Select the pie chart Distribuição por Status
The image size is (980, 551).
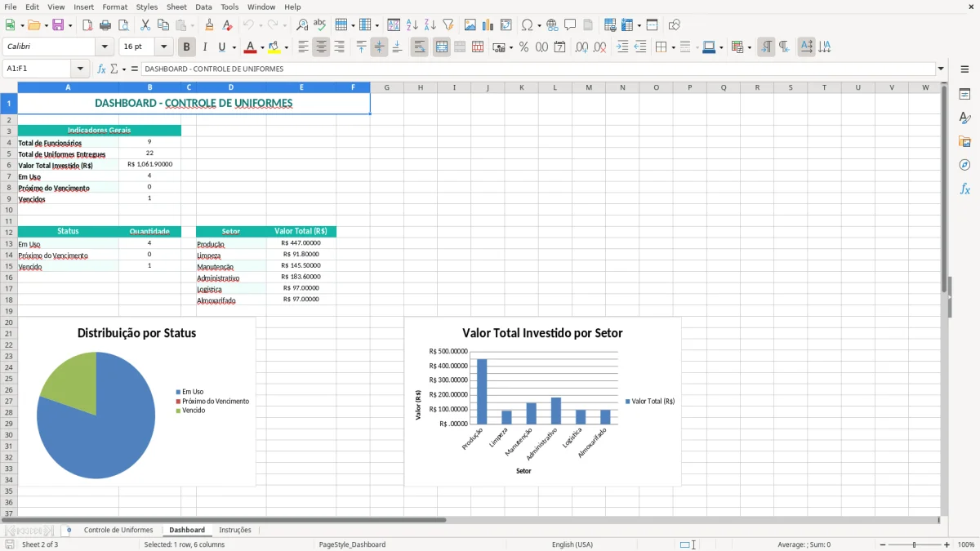(x=136, y=402)
